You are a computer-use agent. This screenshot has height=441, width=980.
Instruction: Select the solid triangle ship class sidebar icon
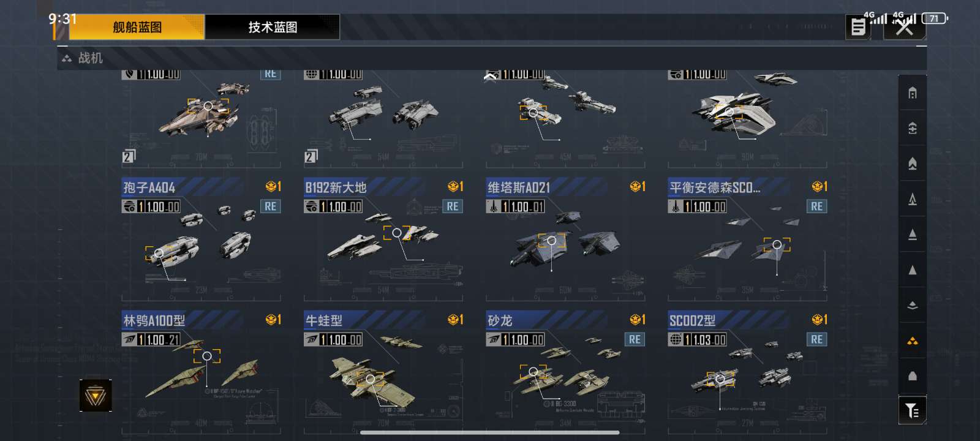(912, 270)
